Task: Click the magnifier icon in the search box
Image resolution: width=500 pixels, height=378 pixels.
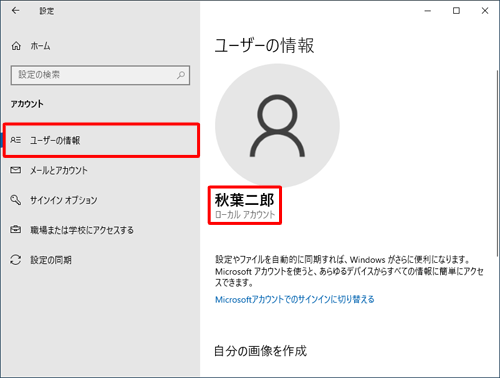Action: (181, 75)
